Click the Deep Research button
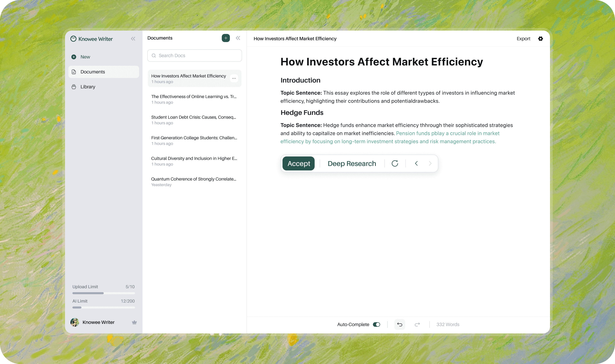The image size is (615, 364). click(x=352, y=163)
